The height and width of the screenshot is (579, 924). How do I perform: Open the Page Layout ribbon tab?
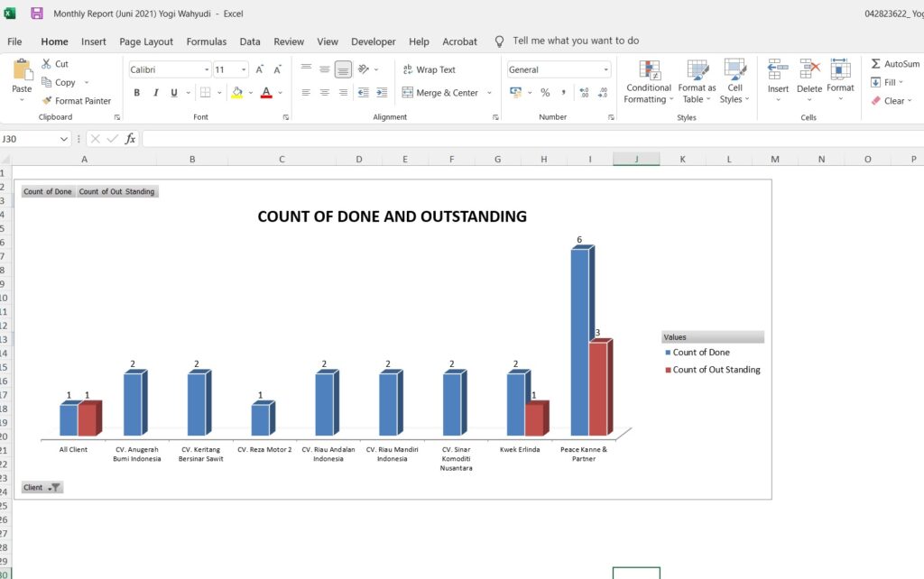pos(146,41)
